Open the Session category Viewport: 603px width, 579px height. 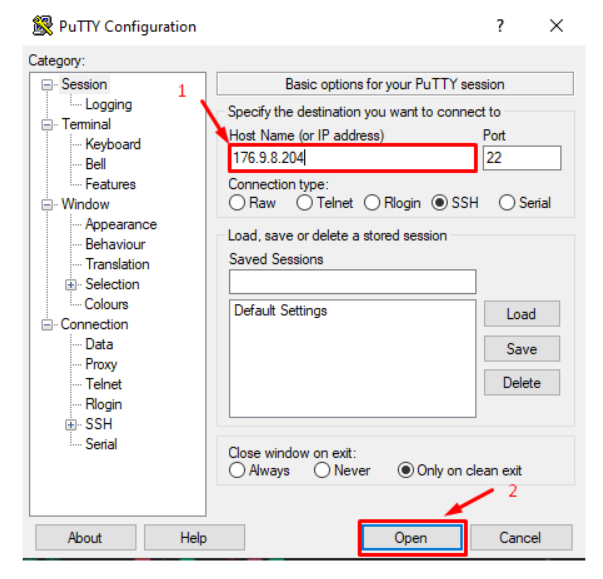(x=84, y=84)
